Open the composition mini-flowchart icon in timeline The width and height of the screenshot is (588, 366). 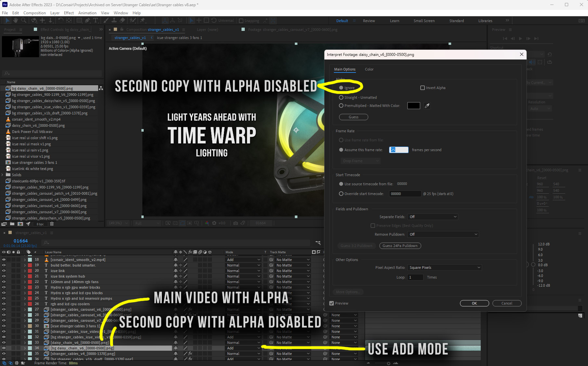coord(318,242)
